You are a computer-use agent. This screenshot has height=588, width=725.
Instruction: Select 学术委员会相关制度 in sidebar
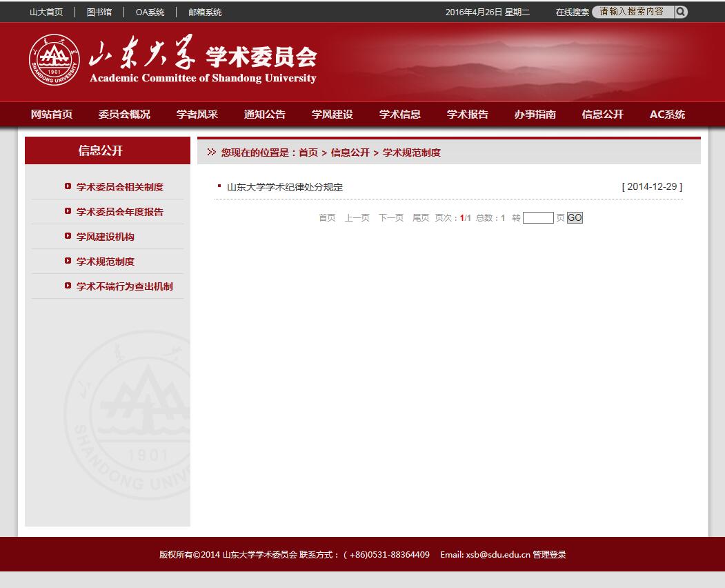point(120,187)
